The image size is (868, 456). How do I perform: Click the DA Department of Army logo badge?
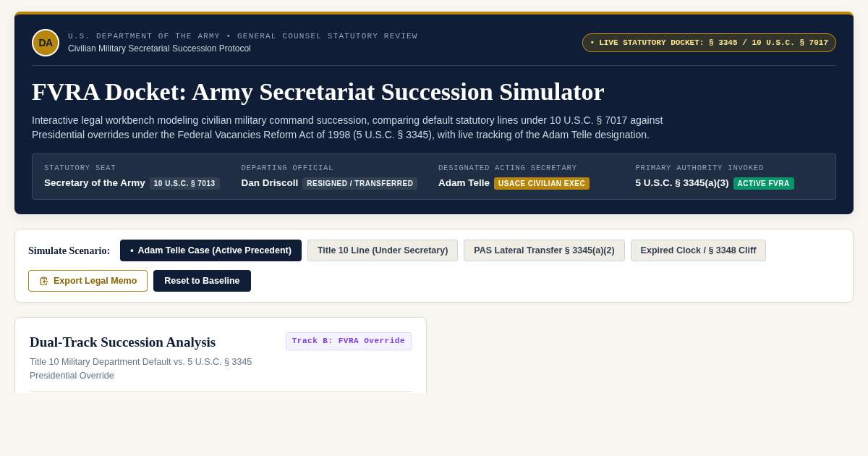tap(46, 43)
